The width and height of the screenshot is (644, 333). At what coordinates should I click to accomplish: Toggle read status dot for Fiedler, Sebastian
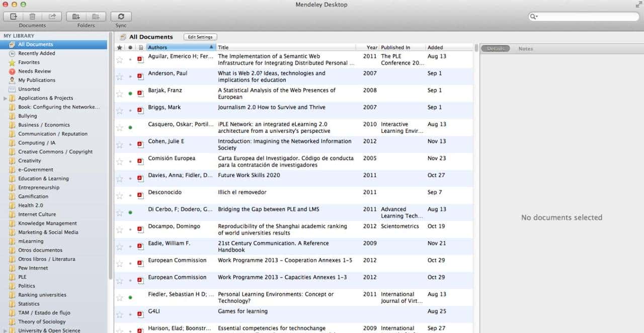coord(130,298)
